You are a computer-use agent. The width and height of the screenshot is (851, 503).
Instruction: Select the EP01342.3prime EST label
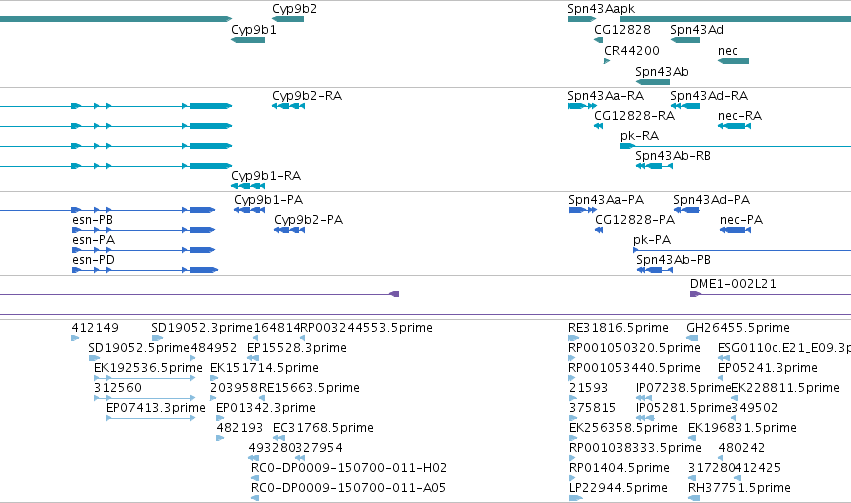pyautogui.click(x=266, y=408)
